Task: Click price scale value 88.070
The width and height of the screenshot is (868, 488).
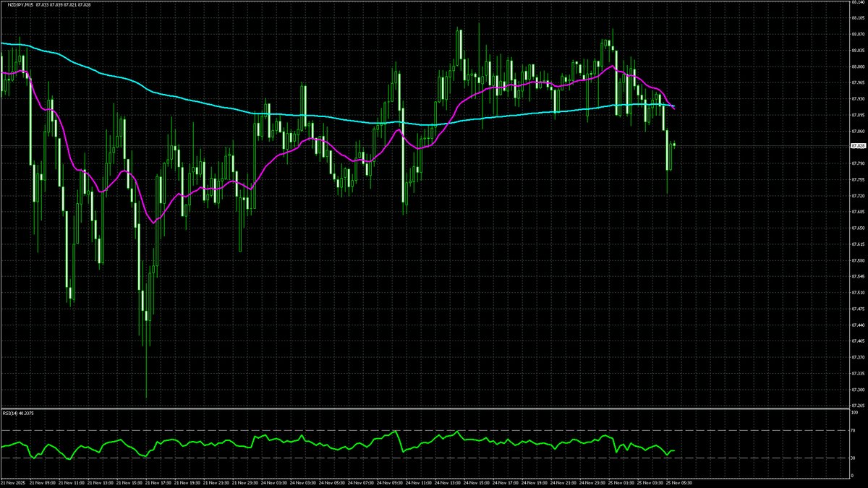Action: (858, 34)
